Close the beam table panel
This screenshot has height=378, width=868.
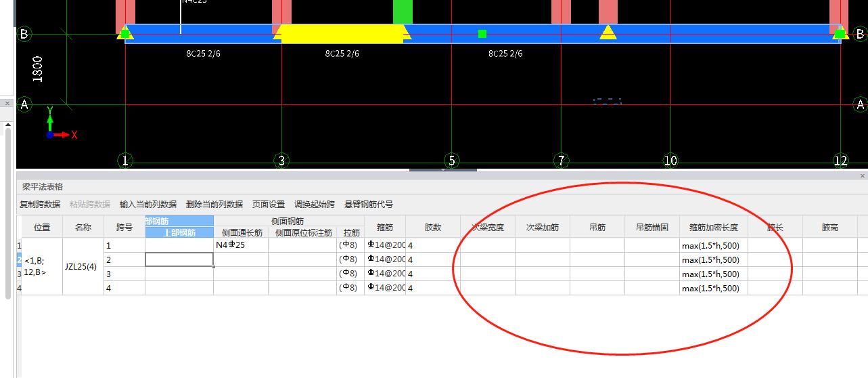coord(863,176)
